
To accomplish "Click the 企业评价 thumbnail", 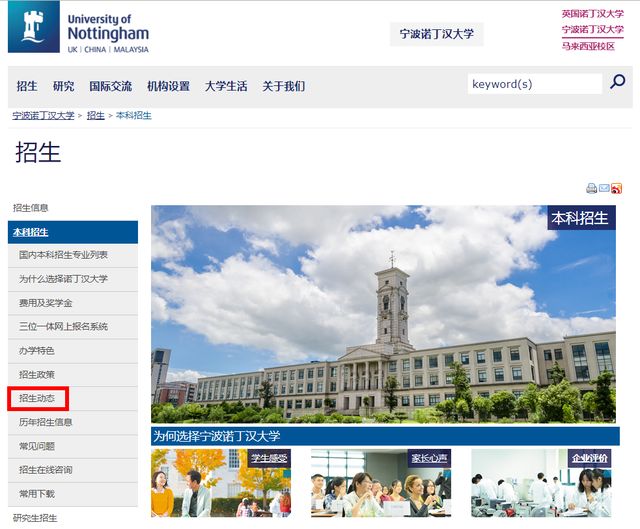I will (541, 483).
